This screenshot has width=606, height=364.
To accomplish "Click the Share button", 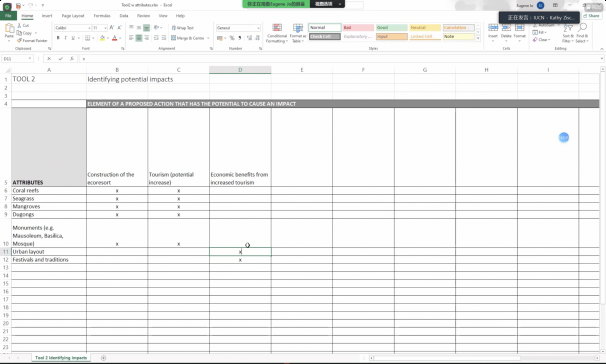I will pyautogui.click(x=591, y=16).
